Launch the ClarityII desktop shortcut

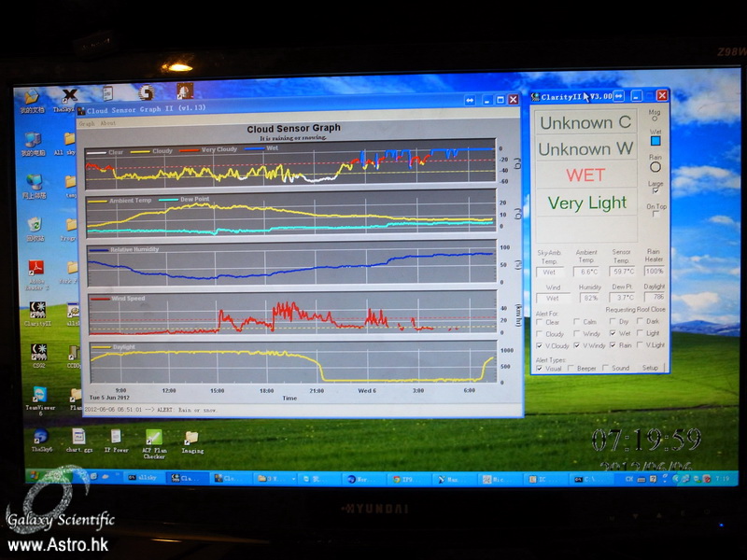point(37,310)
